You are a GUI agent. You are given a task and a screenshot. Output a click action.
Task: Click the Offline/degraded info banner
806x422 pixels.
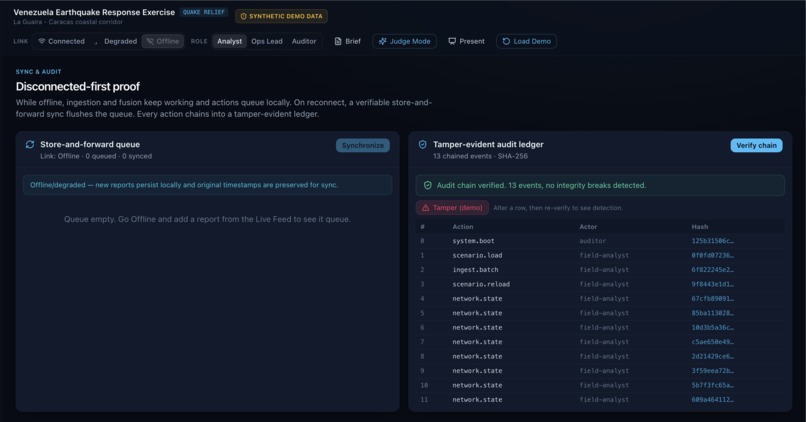click(x=208, y=185)
